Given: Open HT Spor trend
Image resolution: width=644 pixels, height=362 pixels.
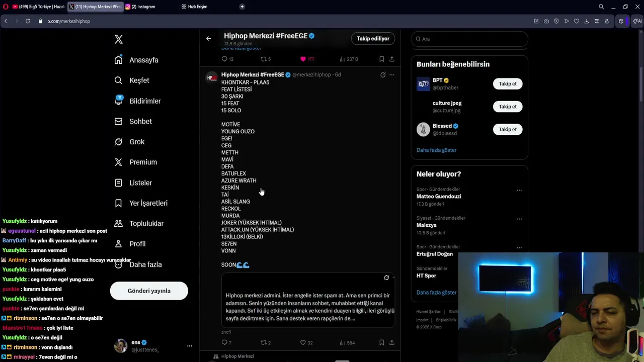Looking at the screenshot, I should 426,276.
